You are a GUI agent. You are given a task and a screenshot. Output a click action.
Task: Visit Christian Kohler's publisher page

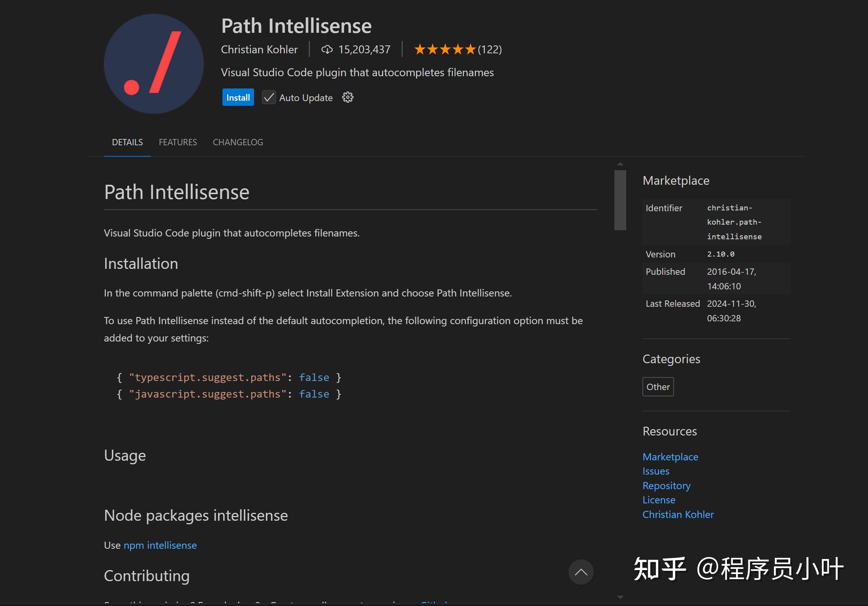point(678,514)
